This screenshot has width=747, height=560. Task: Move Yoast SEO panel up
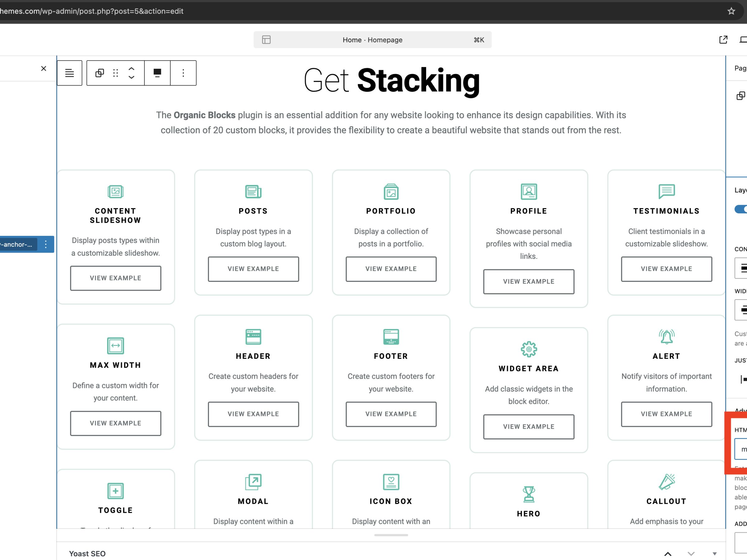[x=668, y=553]
